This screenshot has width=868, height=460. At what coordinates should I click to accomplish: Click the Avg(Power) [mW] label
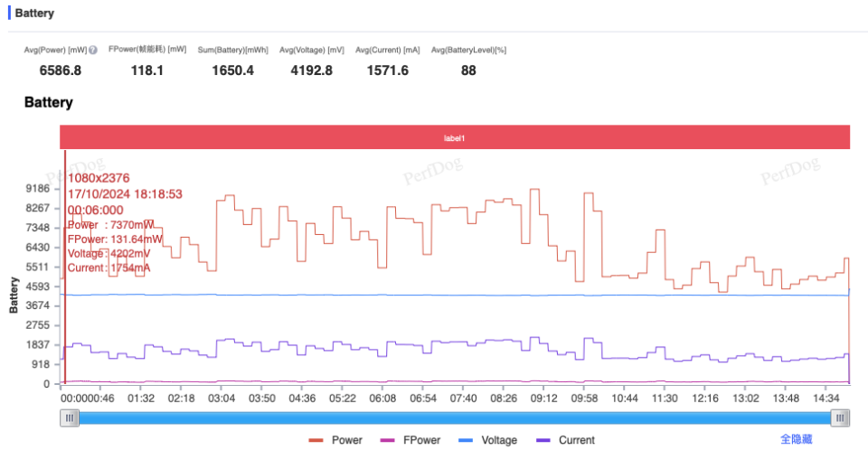[x=55, y=50]
